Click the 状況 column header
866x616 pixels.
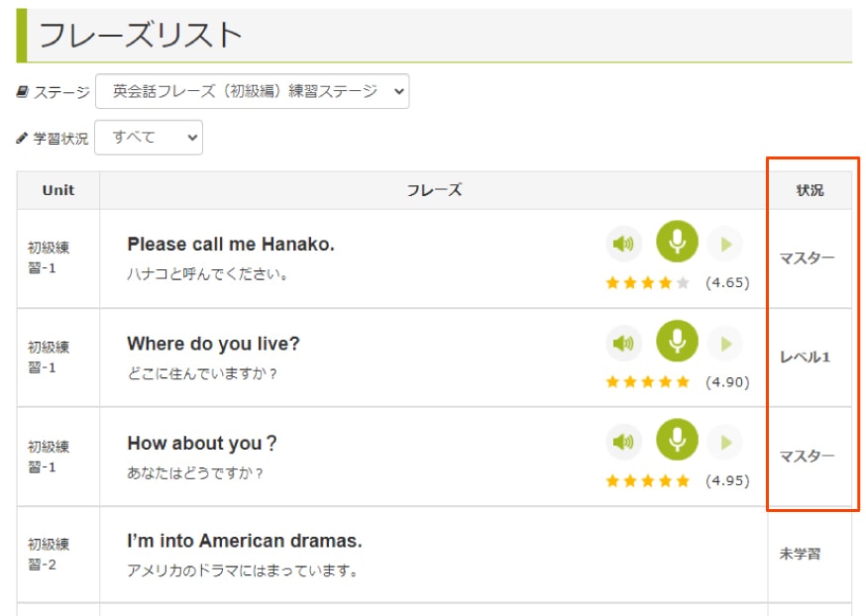point(810,190)
